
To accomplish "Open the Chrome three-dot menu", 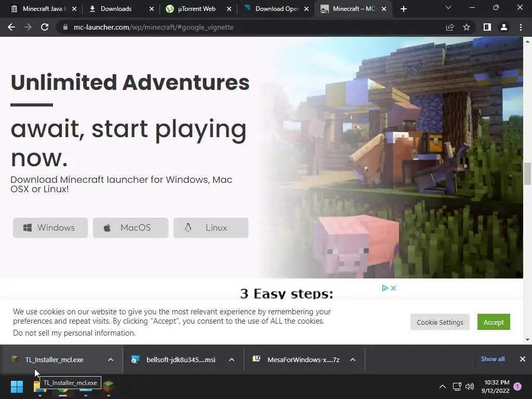I will click(521, 27).
